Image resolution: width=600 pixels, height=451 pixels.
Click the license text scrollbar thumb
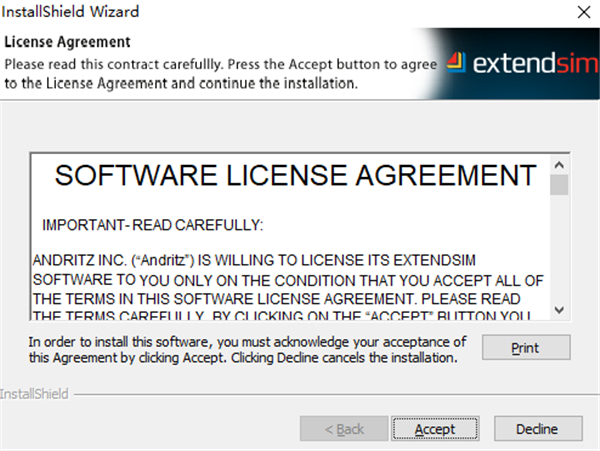click(559, 185)
